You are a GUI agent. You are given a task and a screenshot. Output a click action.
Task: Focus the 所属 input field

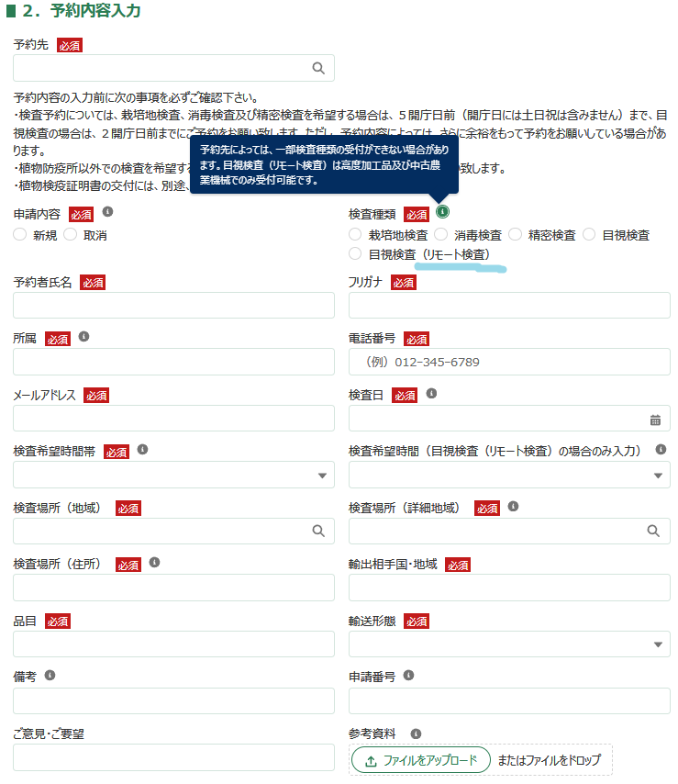pyautogui.click(x=173, y=362)
